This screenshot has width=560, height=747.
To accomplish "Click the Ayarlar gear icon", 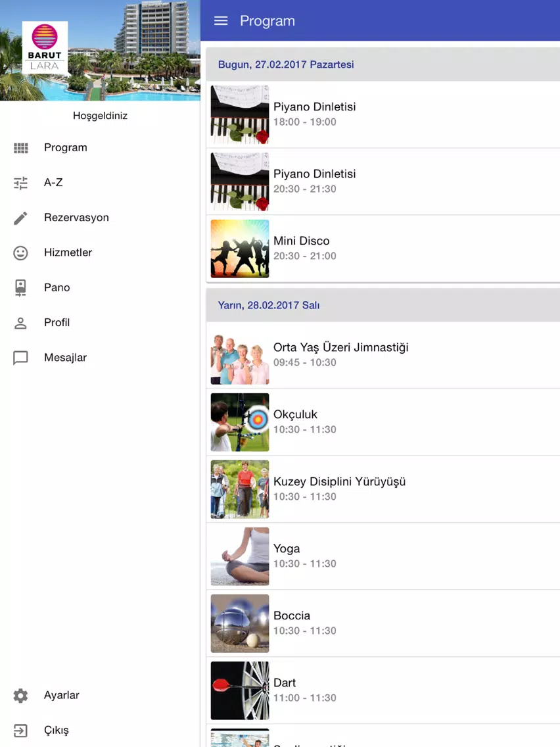I will pos(20,696).
